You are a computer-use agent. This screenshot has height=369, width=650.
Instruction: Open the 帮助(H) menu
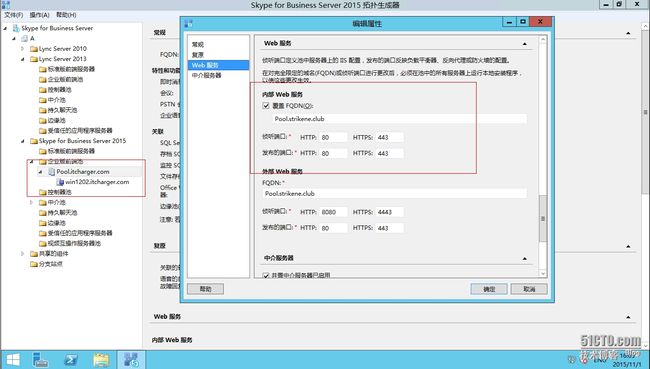pyautogui.click(x=66, y=15)
